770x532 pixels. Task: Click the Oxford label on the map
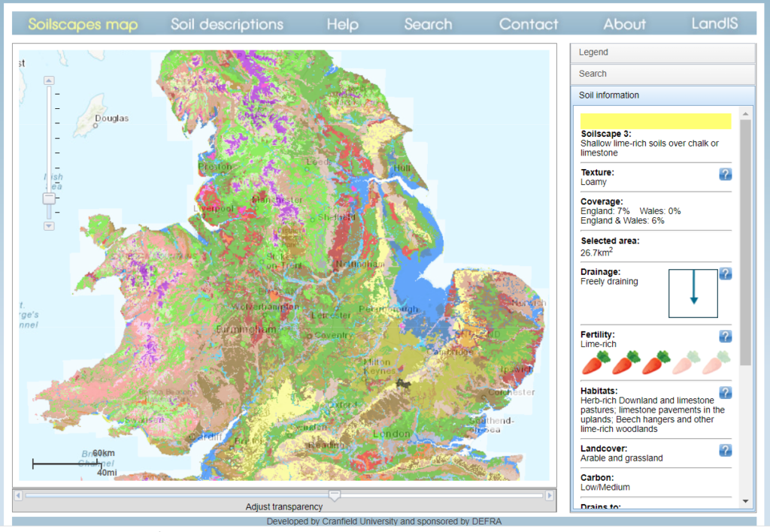click(x=343, y=404)
